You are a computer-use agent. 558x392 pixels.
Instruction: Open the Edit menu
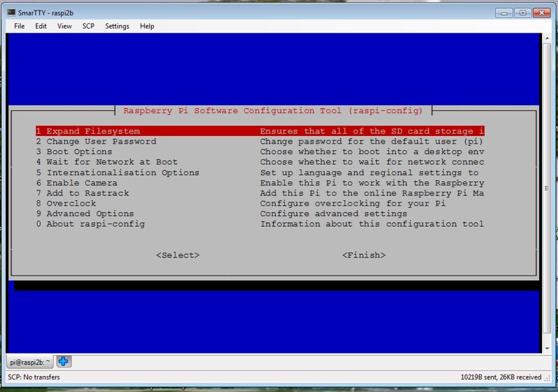tap(41, 26)
